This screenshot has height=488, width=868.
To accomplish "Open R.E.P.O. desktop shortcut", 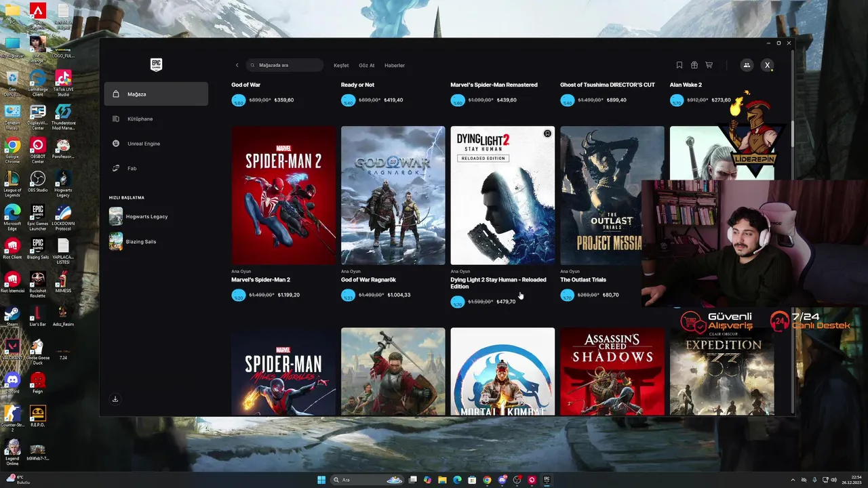I will tap(38, 416).
